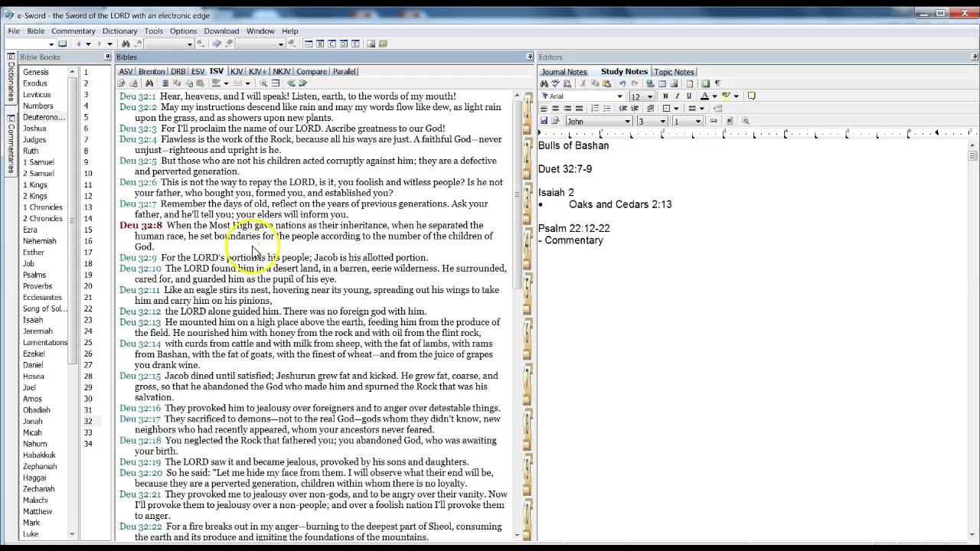The width and height of the screenshot is (980, 551).
Task: Switch to the Parallel tab
Action: click(x=344, y=71)
